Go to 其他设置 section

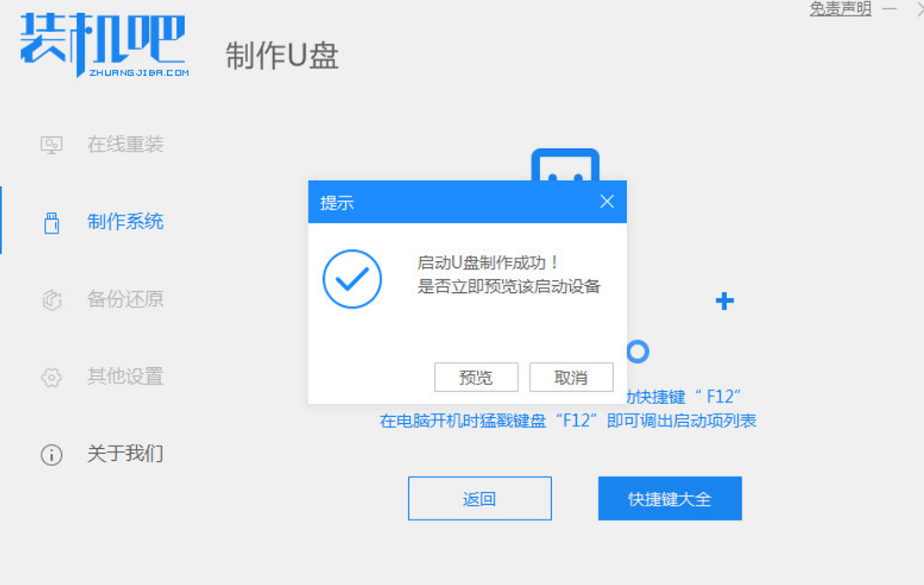(125, 377)
